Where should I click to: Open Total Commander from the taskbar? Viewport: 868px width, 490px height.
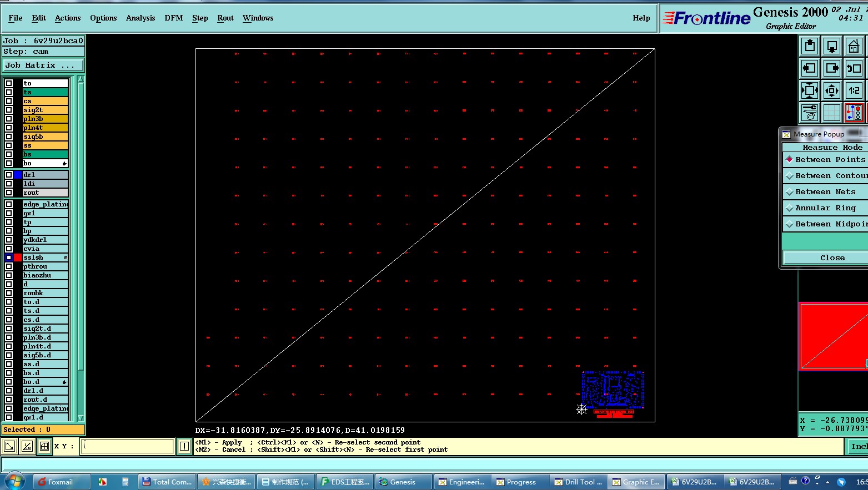point(167,482)
